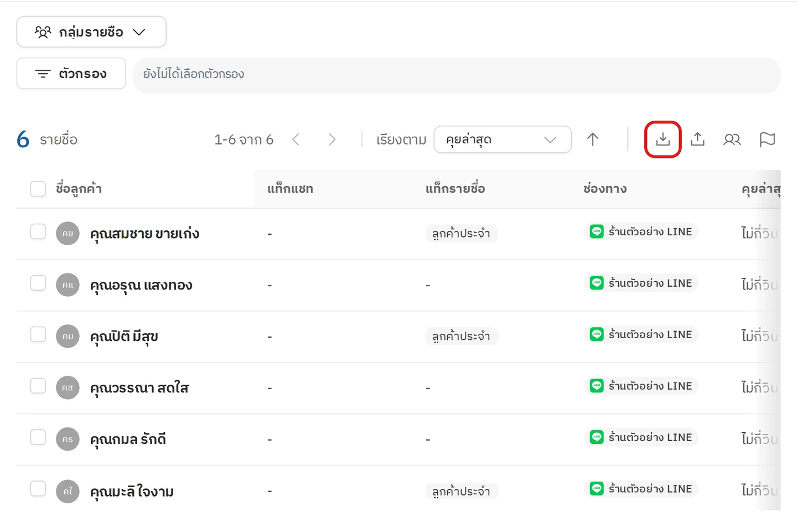This screenshot has width=797, height=532.
Task: Click the upload/export icon
Action: click(697, 140)
